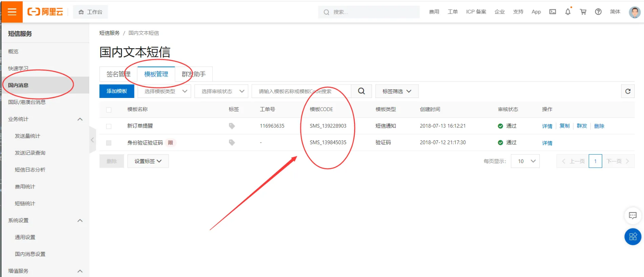644x277 pixels.
Task: Open 详情 for 身份验证验证码
Action: click(547, 143)
